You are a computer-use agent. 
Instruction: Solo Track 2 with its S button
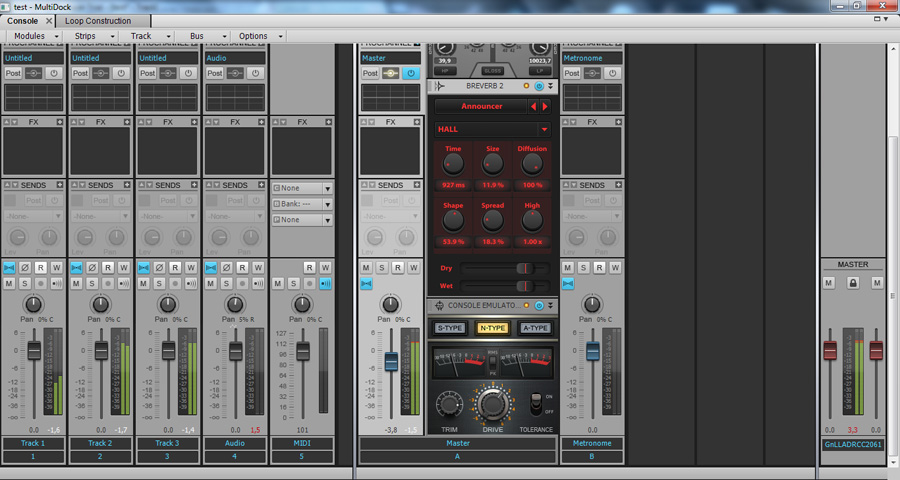click(92, 284)
